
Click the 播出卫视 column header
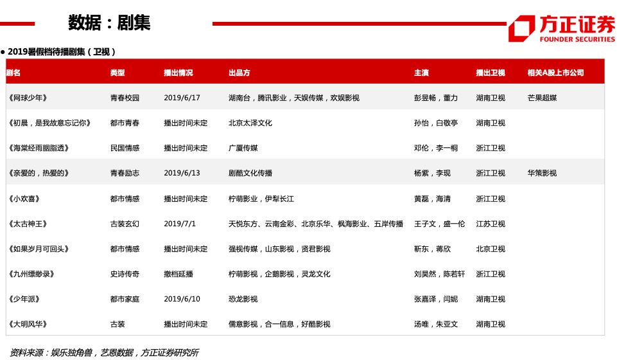(491, 73)
